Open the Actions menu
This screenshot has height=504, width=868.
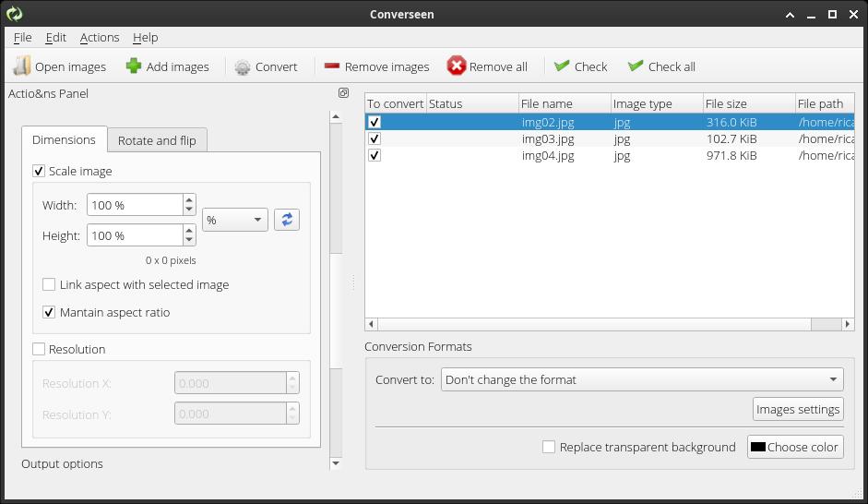click(x=100, y=37)
